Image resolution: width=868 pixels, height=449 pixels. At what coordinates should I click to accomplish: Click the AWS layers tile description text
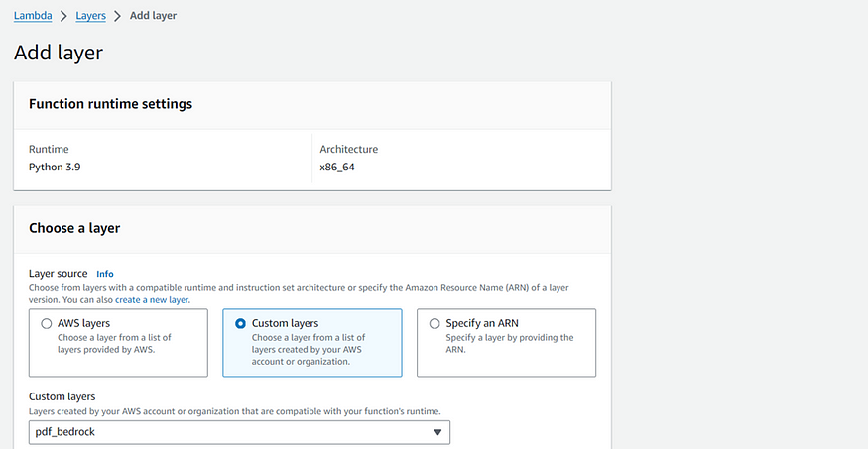pos(114,343)
